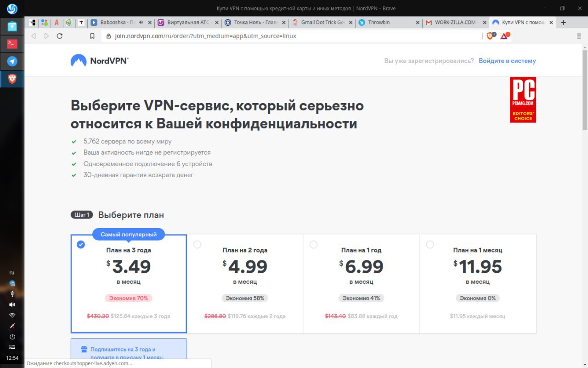Screen dimensions: 588x368
Task: Switch to the Точка Ноль tab
Action: tap(254, 22)
